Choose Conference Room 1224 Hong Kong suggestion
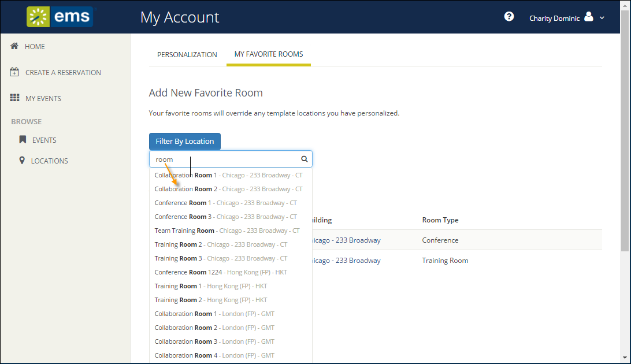The height and width of the screenshot is (364, 631). [221, 272]
